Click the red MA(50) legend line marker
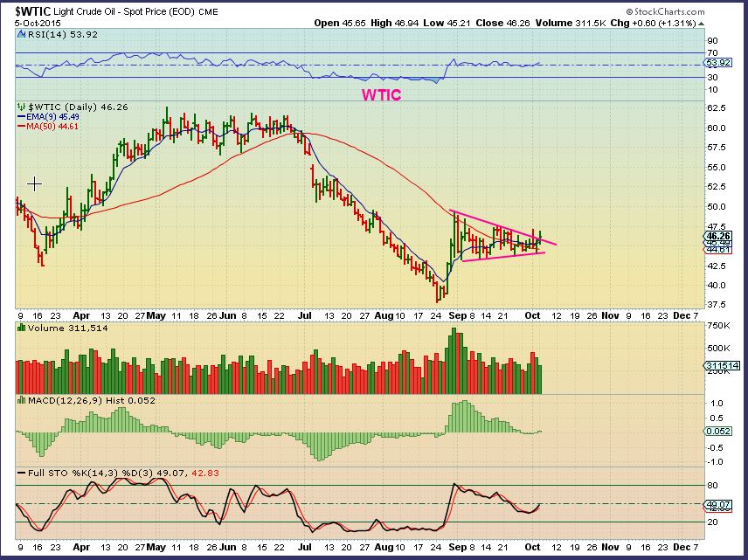Screen dimensions: 748x560 23,127
